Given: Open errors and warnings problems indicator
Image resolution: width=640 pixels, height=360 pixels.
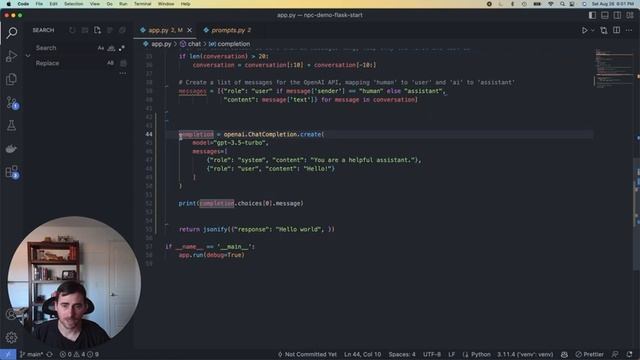Looking at the screenshot, I should pyautogui.click(x=79, y=354).
